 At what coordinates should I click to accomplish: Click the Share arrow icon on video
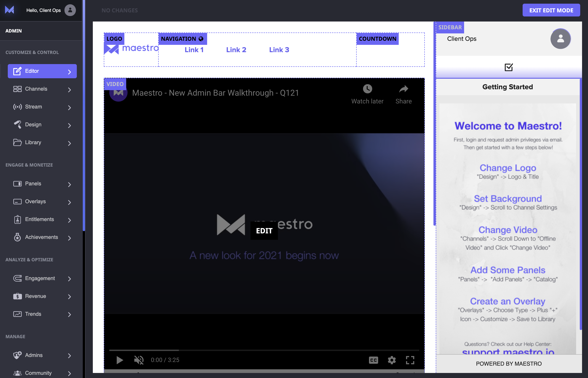click(x=404, y=89)
